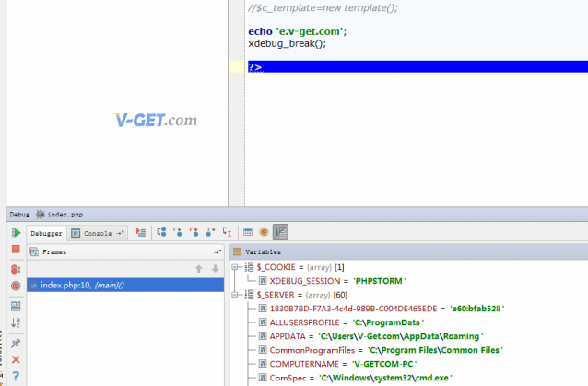Hide the Frames panel with arrow icon
Viewport: 588px width, 386px height.
tap(218, 251)
